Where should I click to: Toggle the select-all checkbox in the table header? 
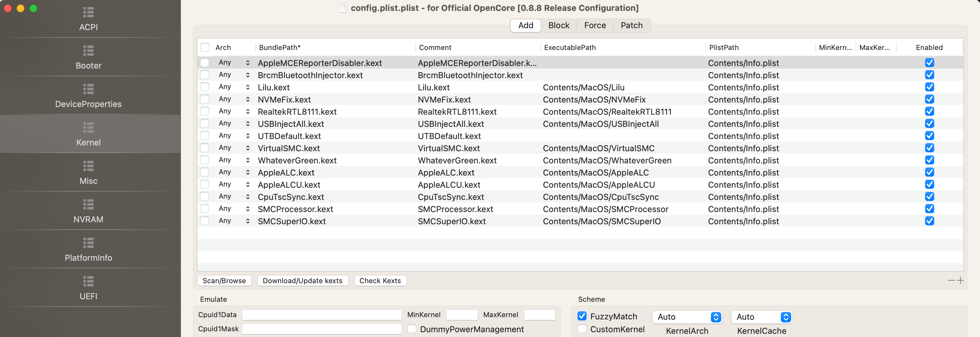coord(205,47)
